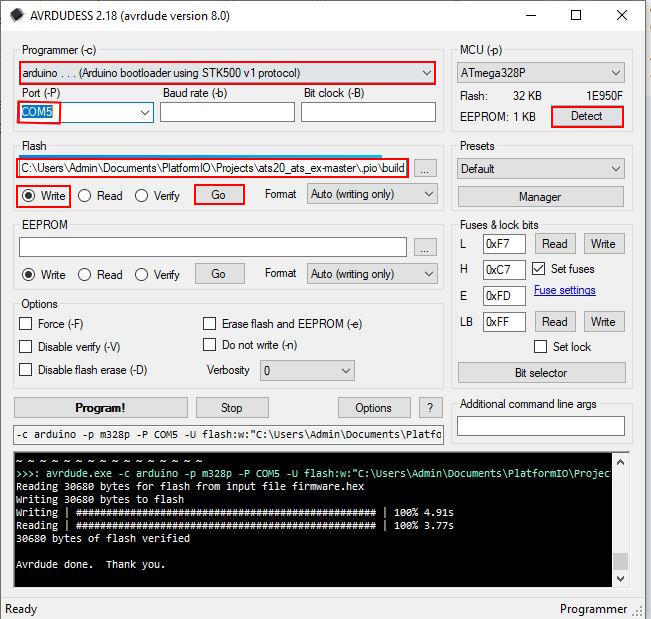651x619 pixels.
Task: Click the Stop button
Action: click(232, 408)
